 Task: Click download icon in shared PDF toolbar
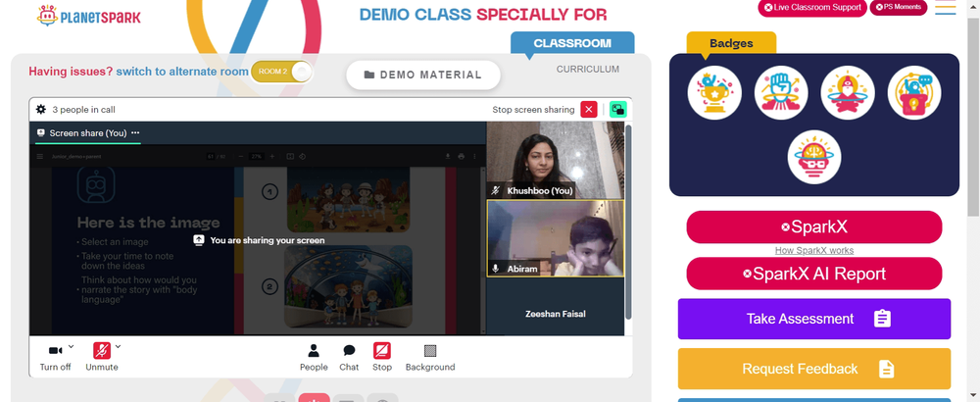point(448,156)
